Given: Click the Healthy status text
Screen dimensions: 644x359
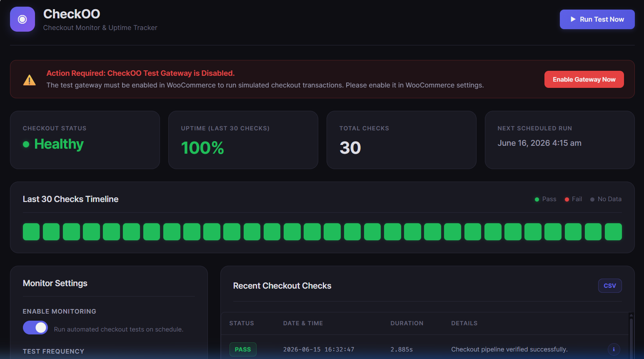Looking at the screenshot, I should click(59, 144).
